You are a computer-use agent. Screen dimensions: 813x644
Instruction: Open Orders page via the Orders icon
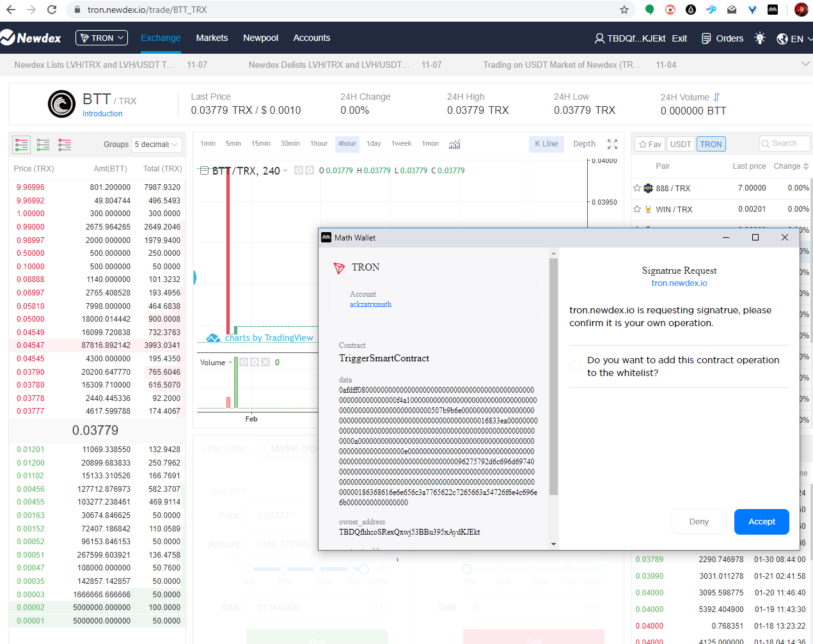coord(706,38)
